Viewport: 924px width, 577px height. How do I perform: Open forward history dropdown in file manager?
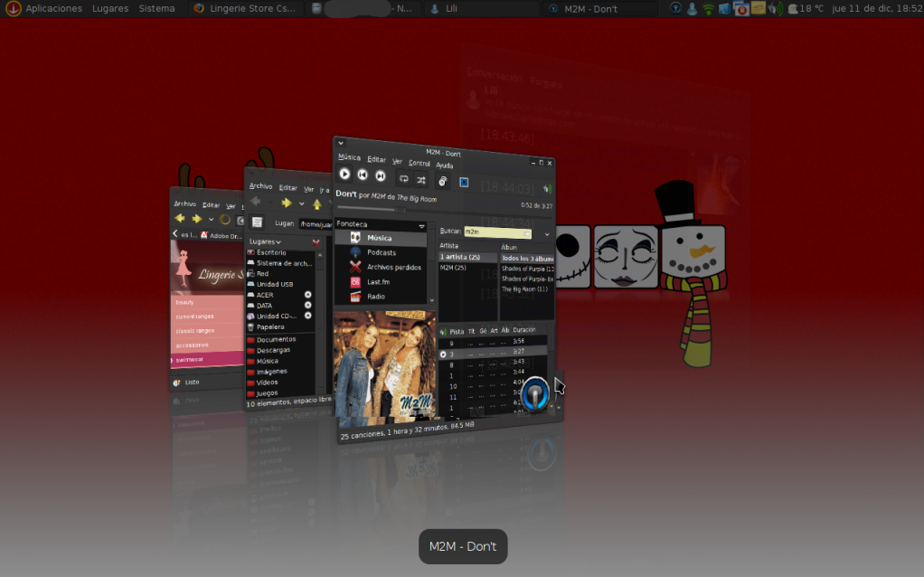coord(301,203)
